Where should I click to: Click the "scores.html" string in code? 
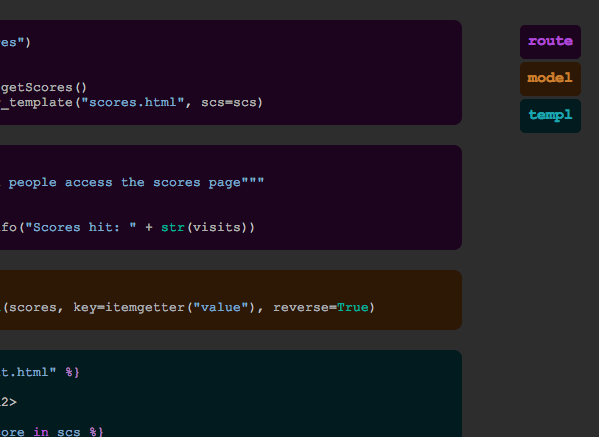[x=133, y=102]
